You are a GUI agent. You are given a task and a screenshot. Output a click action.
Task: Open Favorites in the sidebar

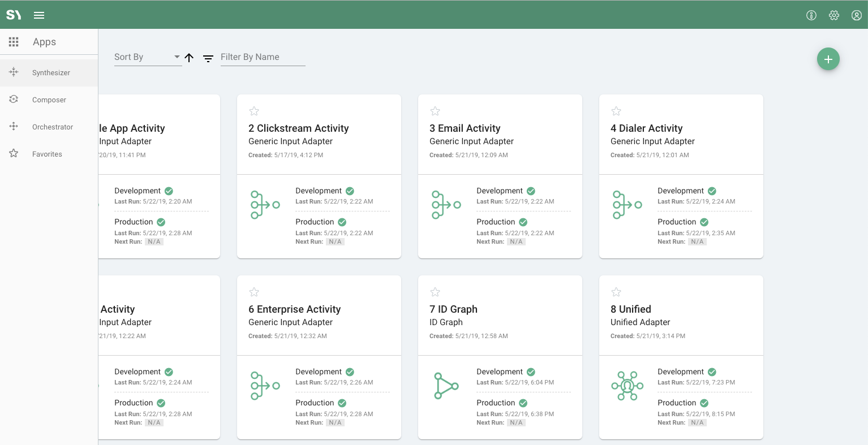coord(47,154)
